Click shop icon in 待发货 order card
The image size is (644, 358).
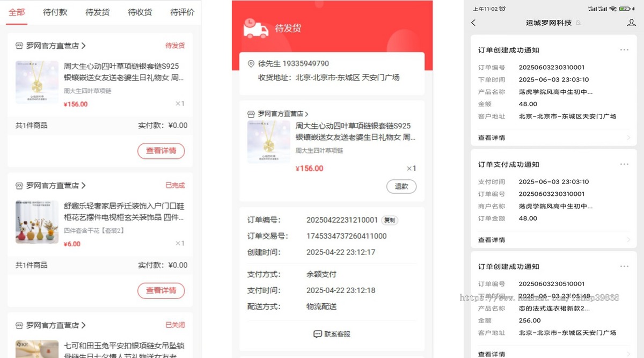pos(19,46)
